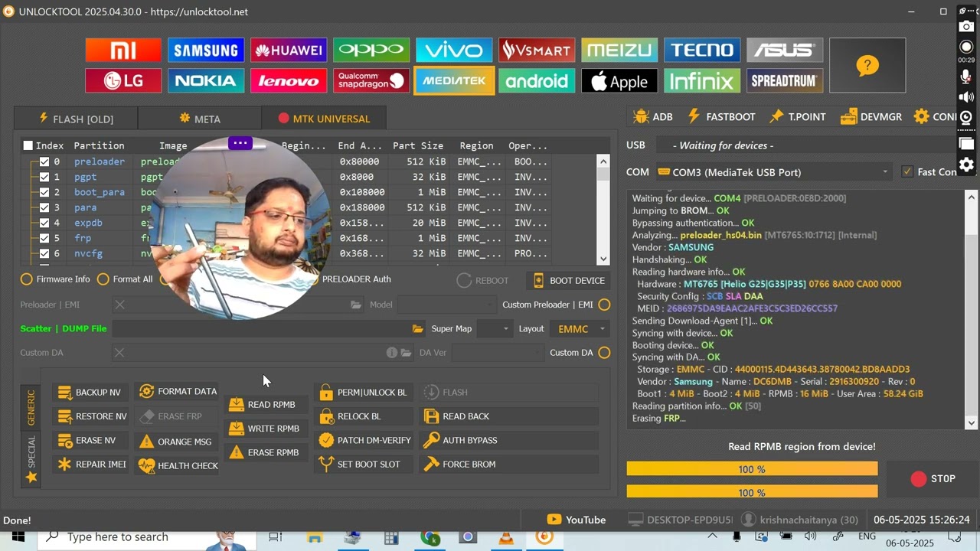
Task: Choose the Tecno brand tile
Action: click(x=702, y=51)
